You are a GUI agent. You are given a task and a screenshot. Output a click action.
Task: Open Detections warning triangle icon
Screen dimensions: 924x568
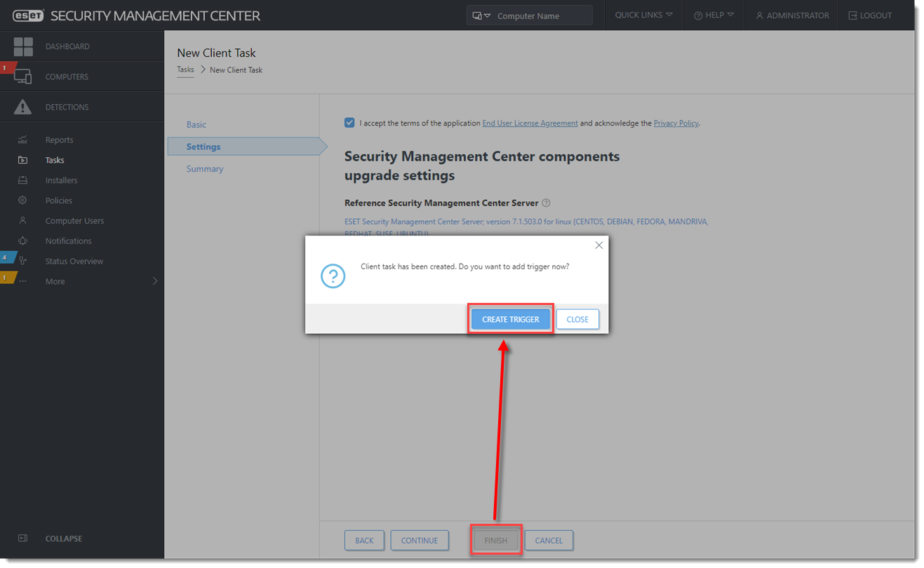tap(23, 107)
